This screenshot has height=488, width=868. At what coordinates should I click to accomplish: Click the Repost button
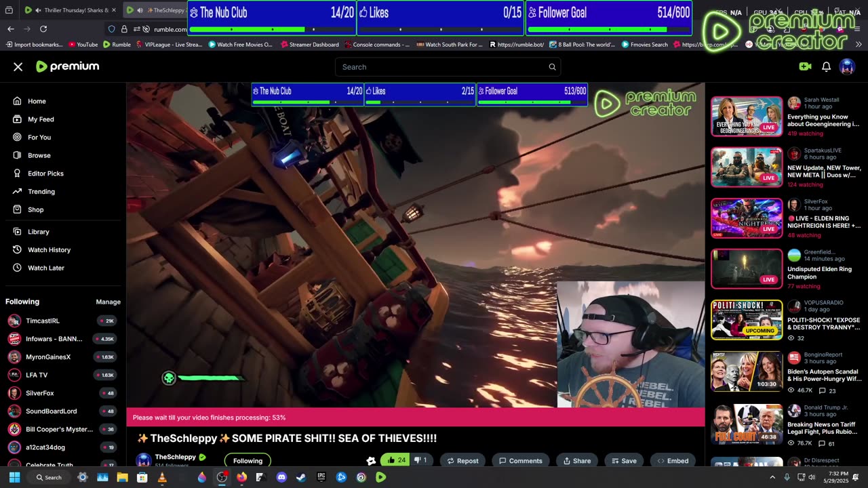click(x=462, y=461)
